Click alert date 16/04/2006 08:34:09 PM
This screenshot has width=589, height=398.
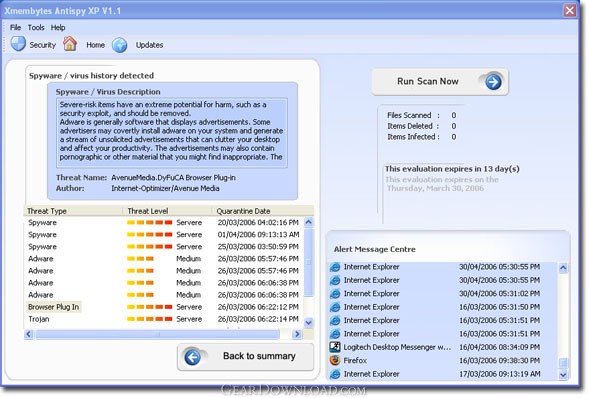(x=500, y=347)
